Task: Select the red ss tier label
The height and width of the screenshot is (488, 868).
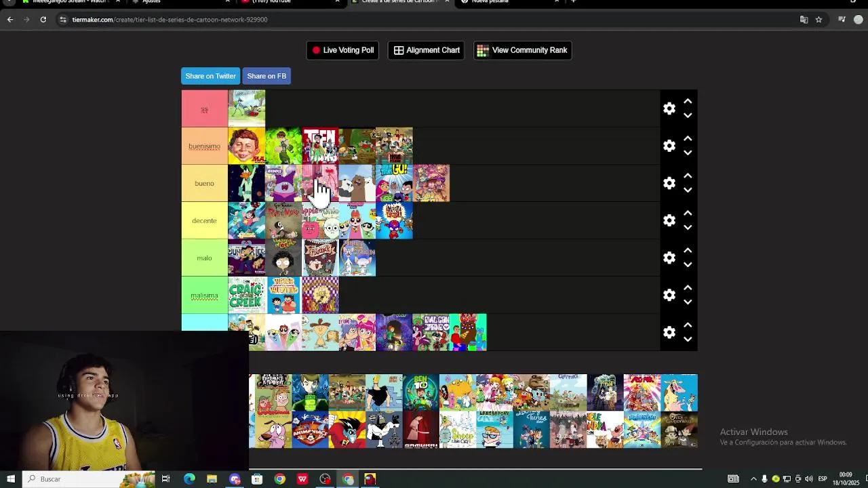Action: point(204,108)
